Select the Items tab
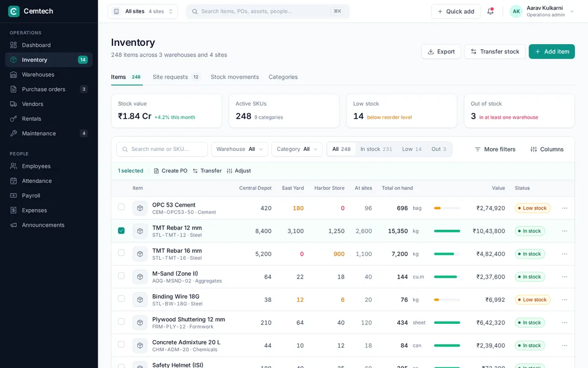588x368 pixels. click(x=127, y=77)
